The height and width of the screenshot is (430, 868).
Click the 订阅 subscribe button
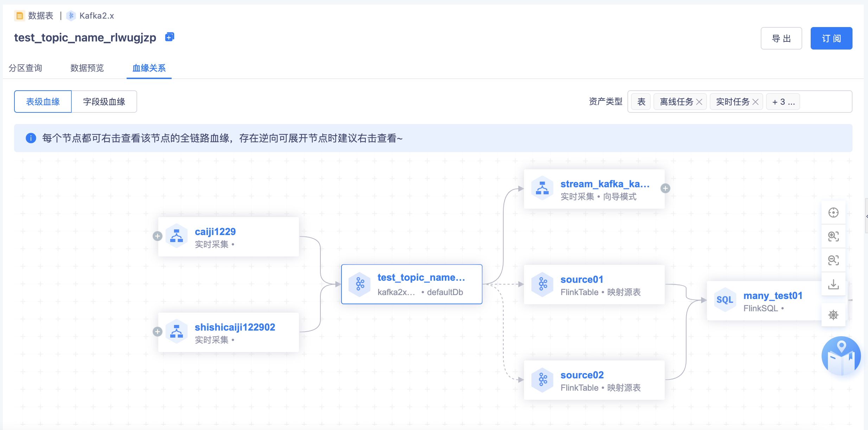coord(831,38)
